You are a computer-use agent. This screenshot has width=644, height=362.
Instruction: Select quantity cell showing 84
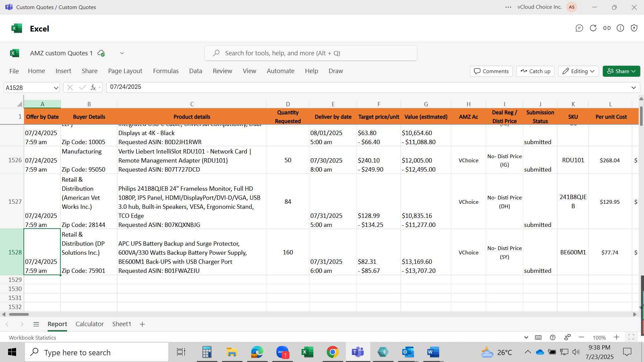(287, 201)
